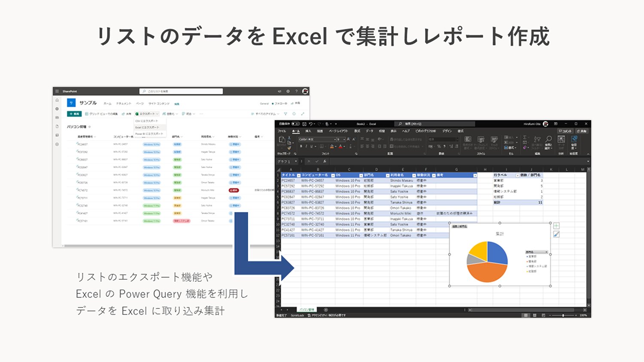Image resolution: width=644 pixels, height=362 pixels.
Task: Switch Excel to Normal view
Action: tap(526, 315)
